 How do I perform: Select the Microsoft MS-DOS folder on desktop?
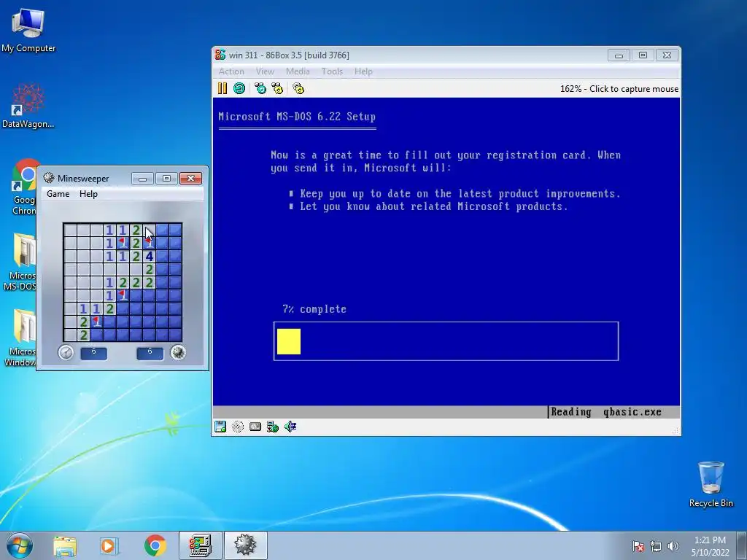click(x=21, y=261)
